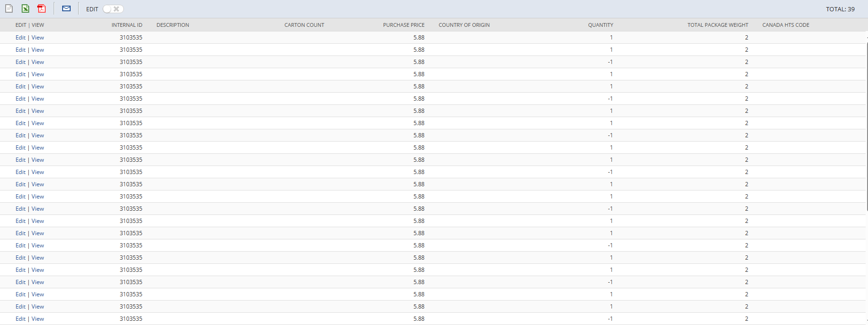Click Edit link in last visible row

point(20,319)
